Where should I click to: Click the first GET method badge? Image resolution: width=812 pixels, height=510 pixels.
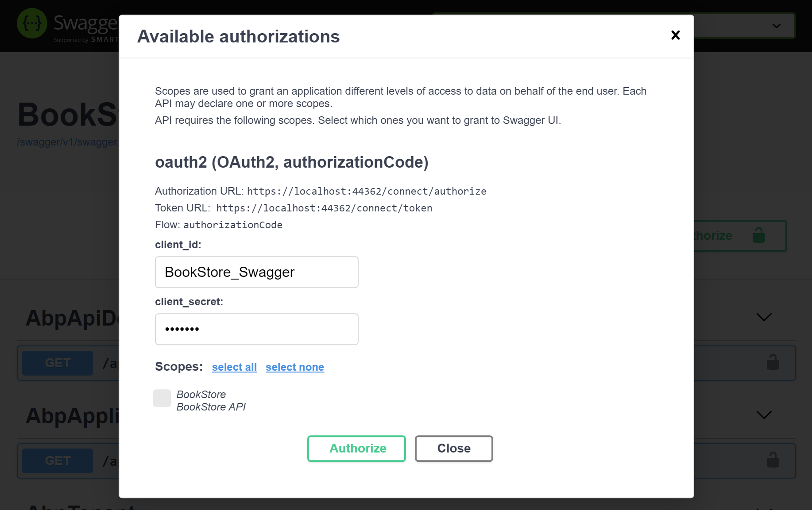tap(57, 363)
